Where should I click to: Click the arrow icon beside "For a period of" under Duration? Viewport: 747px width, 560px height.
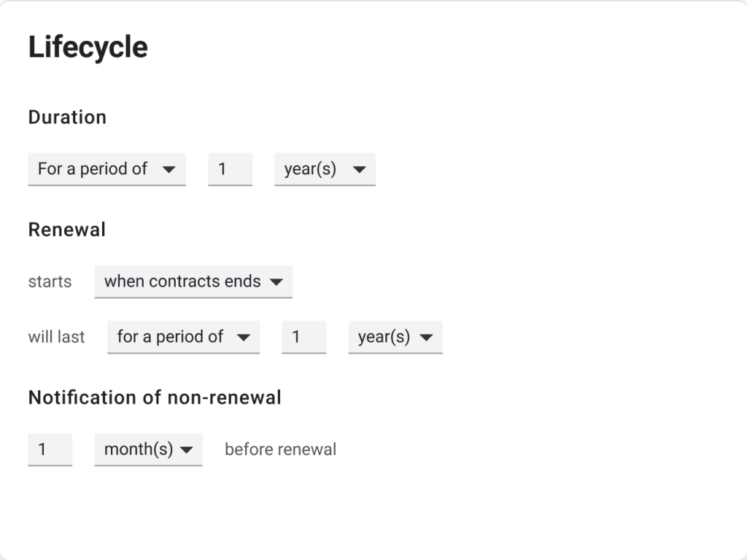(169, 169)
